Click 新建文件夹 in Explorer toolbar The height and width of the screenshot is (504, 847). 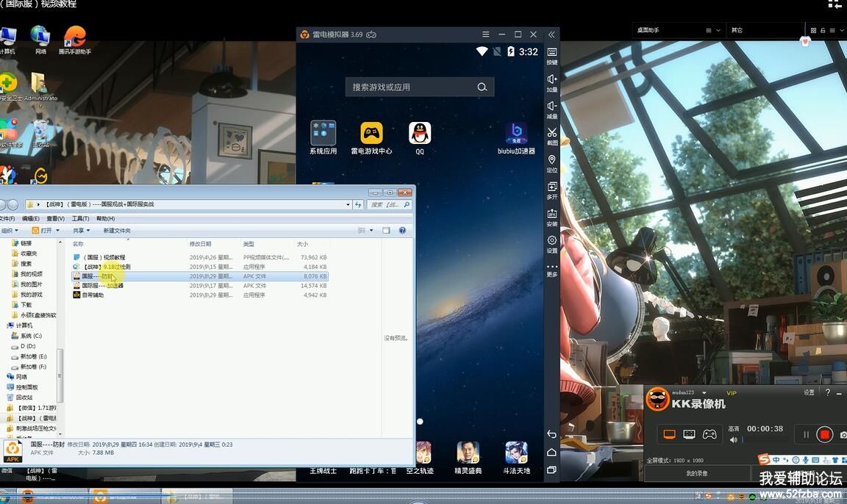pyautogui.click(x=117, y=231)
